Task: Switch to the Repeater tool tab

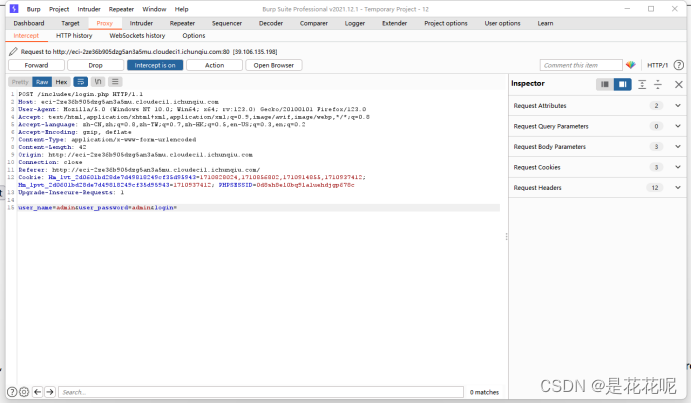Action: pos(182,23)
